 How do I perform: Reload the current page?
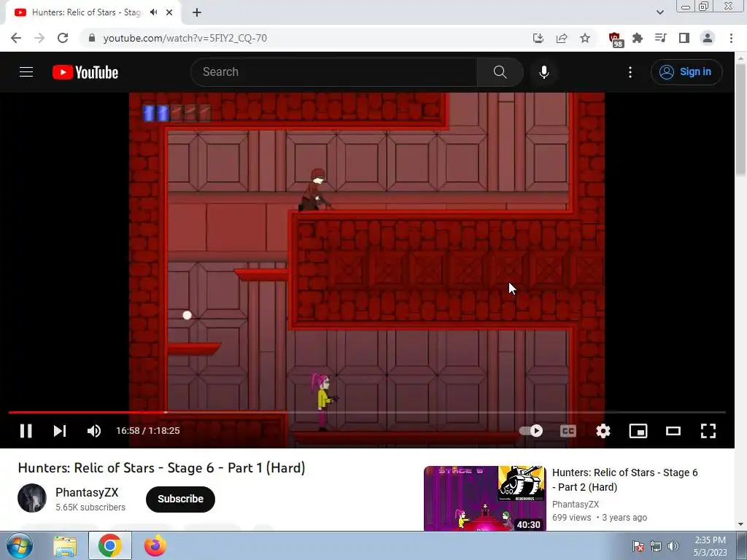[63, 38]
